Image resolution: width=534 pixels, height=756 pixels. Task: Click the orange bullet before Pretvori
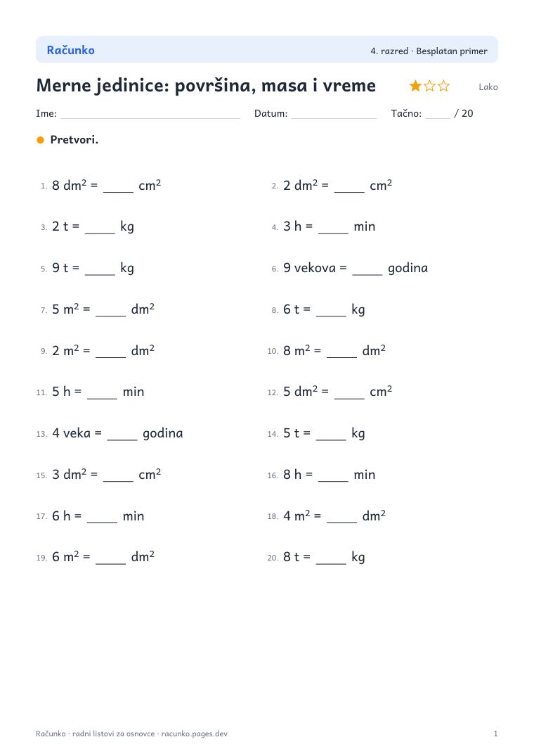[41, 140]
